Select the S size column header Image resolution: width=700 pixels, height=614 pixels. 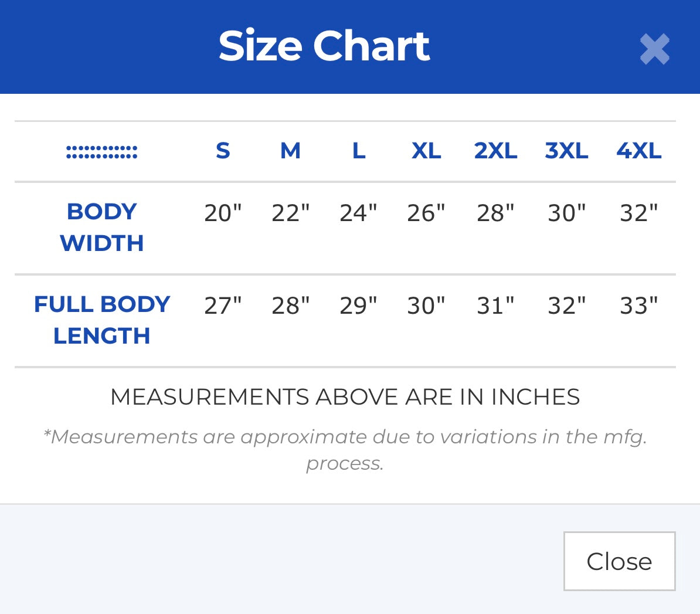(223, 151)
